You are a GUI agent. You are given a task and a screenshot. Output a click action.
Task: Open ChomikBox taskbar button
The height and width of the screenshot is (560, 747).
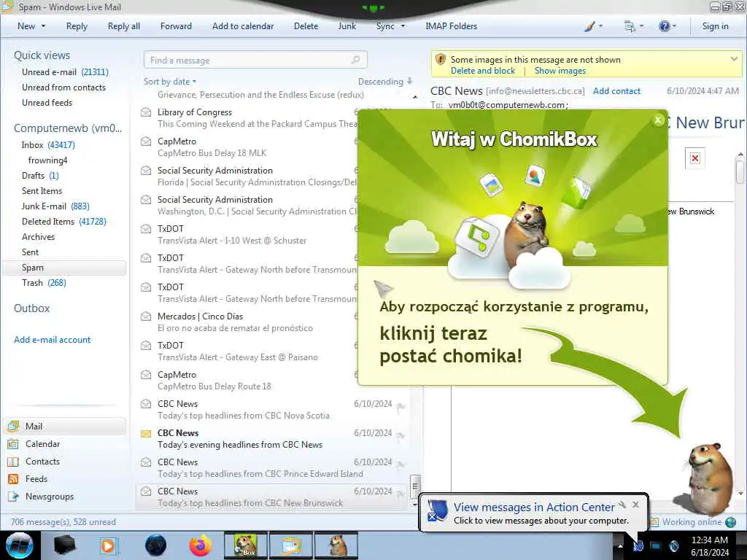coord(246,545)
